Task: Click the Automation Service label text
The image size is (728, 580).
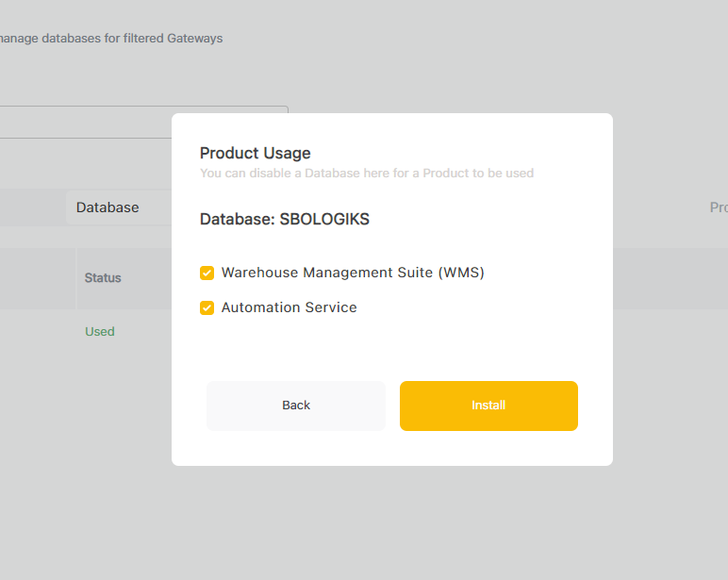Action: click(289, 308)
